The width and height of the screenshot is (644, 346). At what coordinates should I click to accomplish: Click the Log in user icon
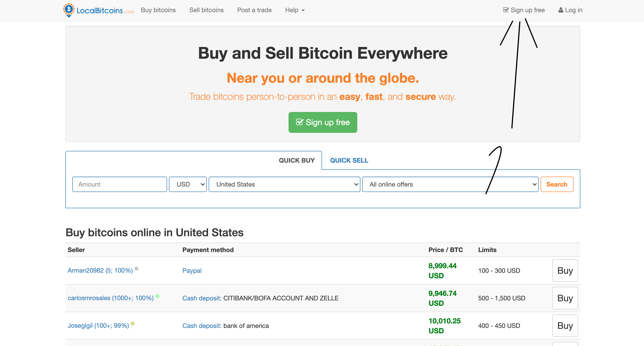point(560,10)
